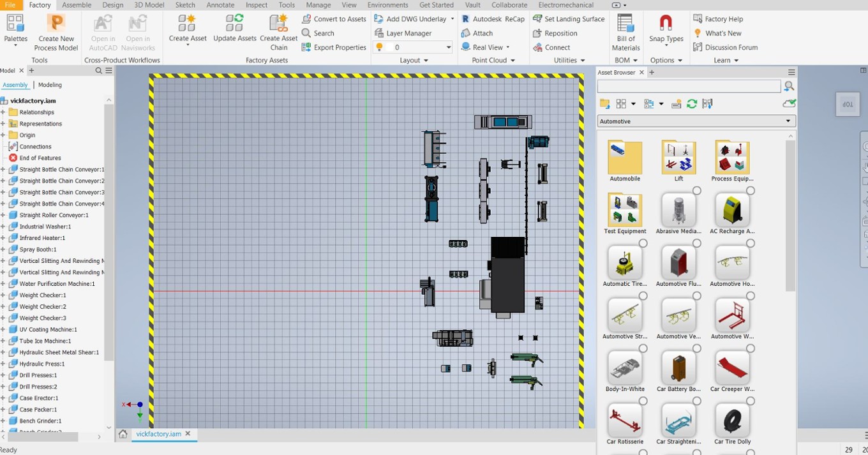Open Create New Process Model
This screenshot has width=868, height=455.
pyautogui.click(x=56, y=31)
